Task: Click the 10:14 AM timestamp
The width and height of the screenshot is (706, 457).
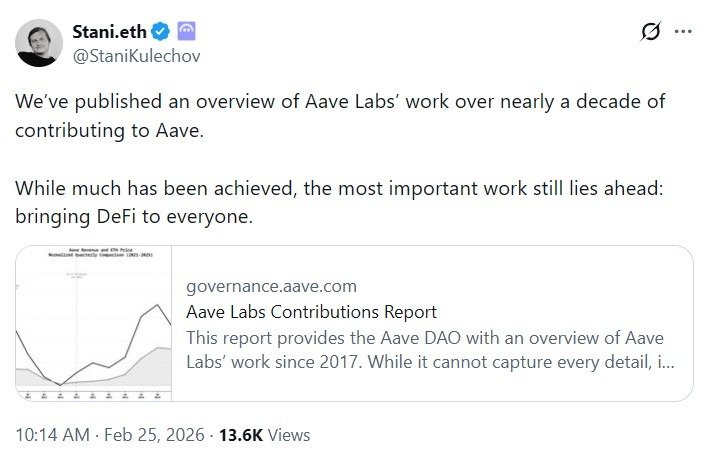Action: 50,435
